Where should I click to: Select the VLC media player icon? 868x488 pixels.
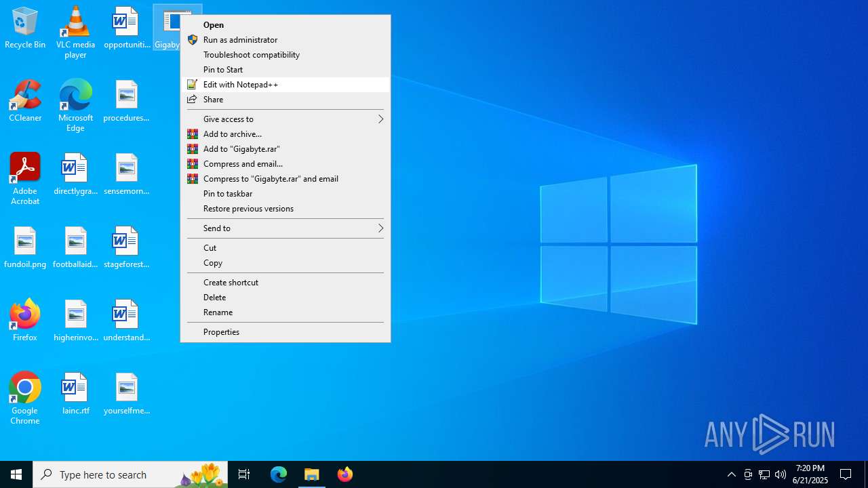click(x=75, y=33)
